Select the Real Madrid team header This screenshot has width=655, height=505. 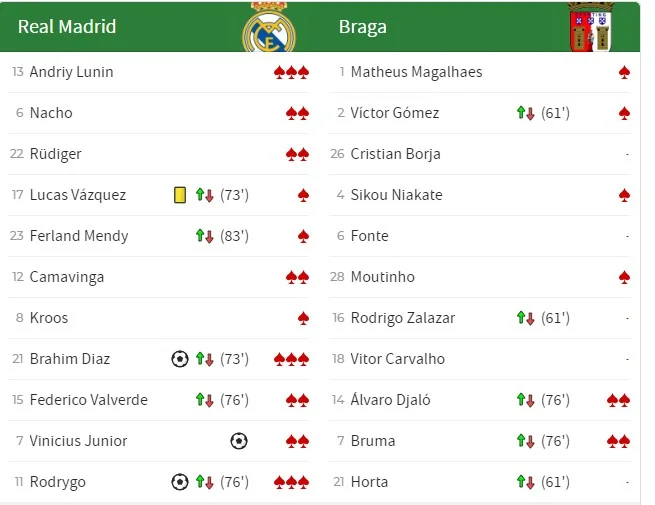pos(67,27)
